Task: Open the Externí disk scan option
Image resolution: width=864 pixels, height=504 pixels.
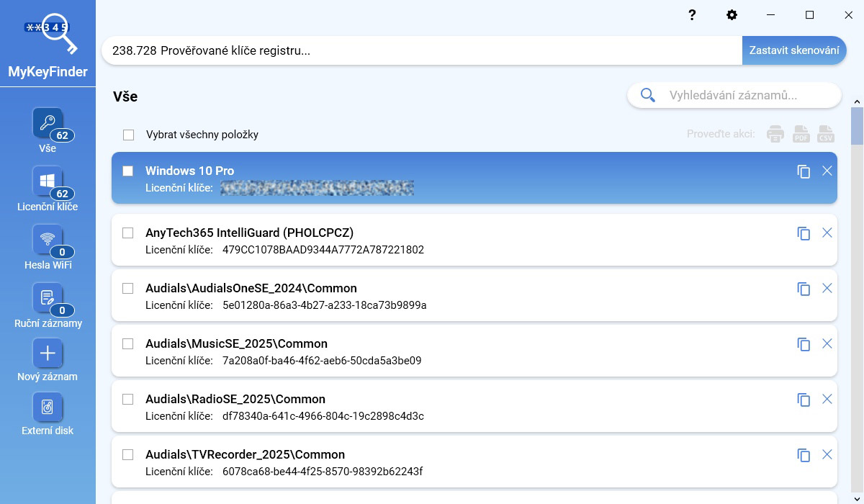Action: click(48, 415)
